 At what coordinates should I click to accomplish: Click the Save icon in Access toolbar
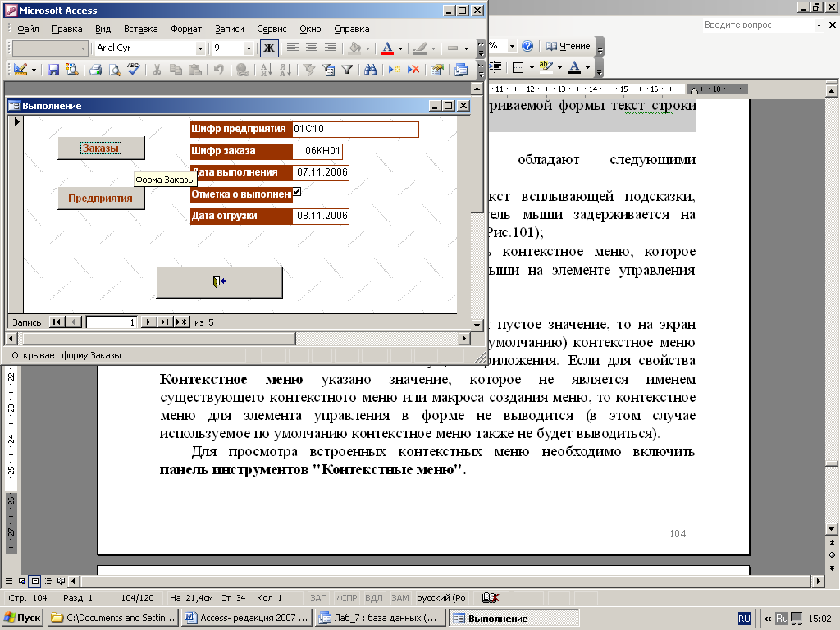[x=52, y=69]
